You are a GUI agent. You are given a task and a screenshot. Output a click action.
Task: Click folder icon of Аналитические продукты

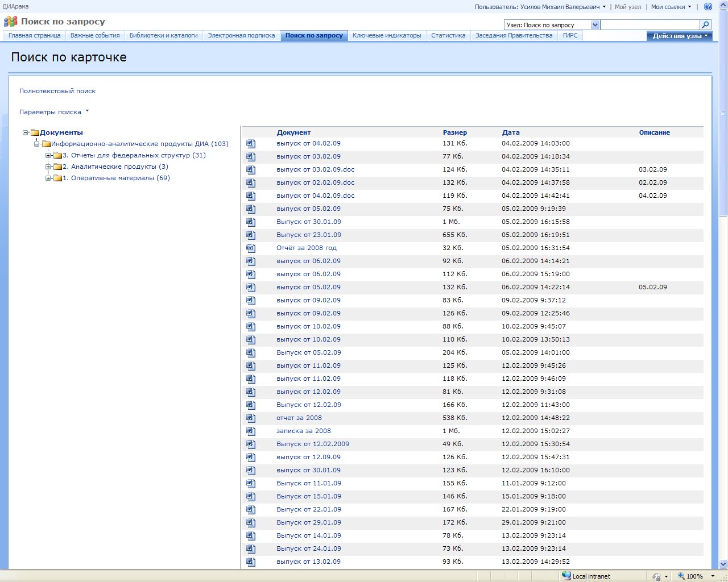57,167
